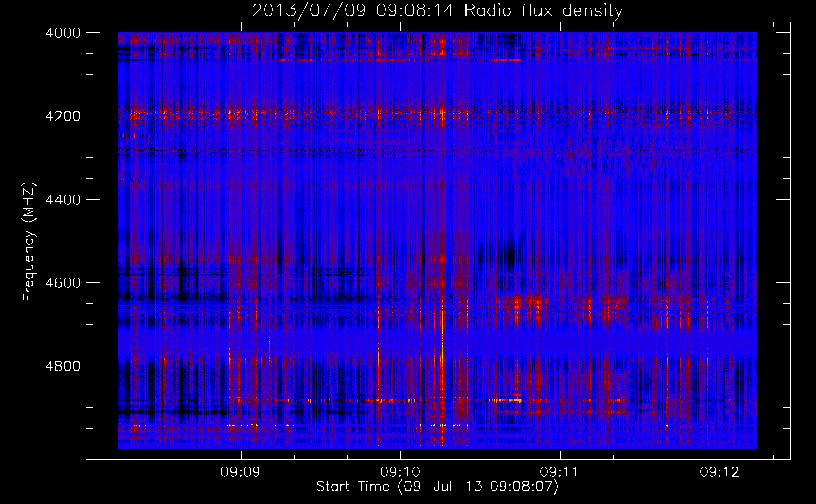Click the "4200" frequency tick label
The image size is (816, 504).
[63, 116]
